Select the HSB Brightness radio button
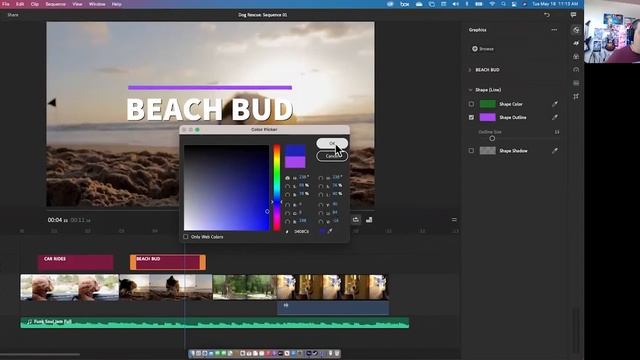This screenshot has width=640, height=360. coord(287,195)
